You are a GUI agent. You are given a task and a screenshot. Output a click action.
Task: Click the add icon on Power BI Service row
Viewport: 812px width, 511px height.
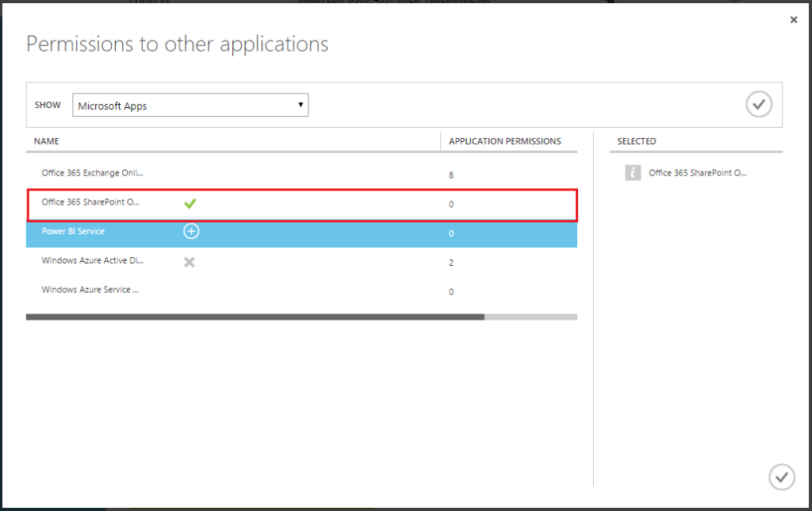pyautogui.click(x=190, y=231)
